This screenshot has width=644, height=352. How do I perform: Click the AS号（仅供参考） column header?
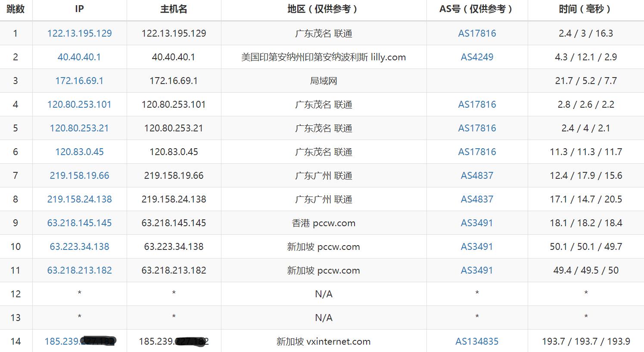[477, 9]
